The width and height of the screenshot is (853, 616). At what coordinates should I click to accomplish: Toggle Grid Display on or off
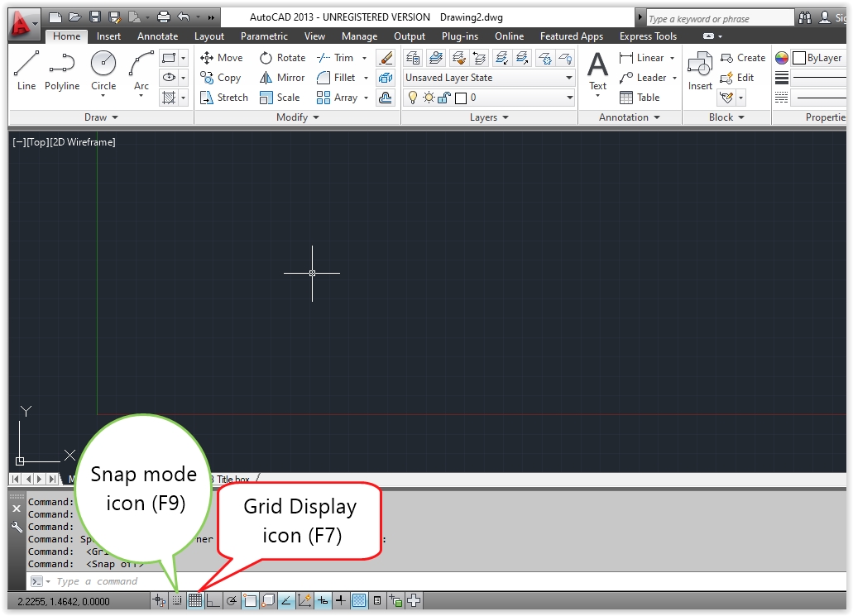tap(195, 601)
